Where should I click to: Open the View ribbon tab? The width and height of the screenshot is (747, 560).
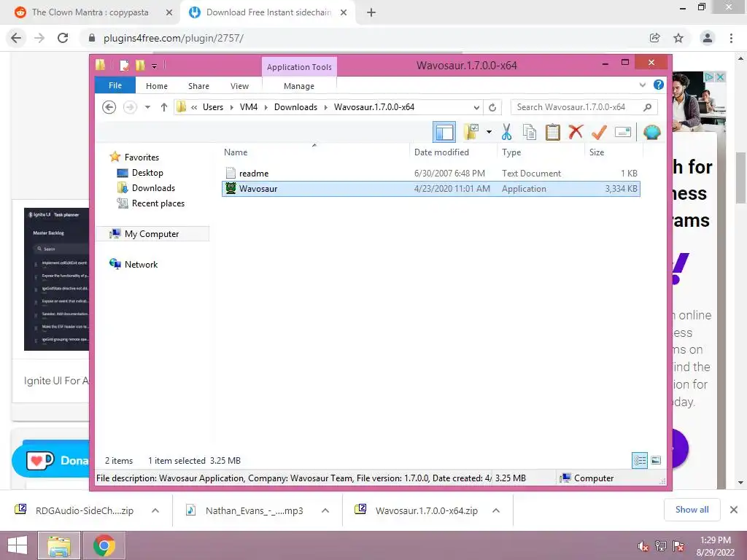pyautogui.click(x=239, y=86)
